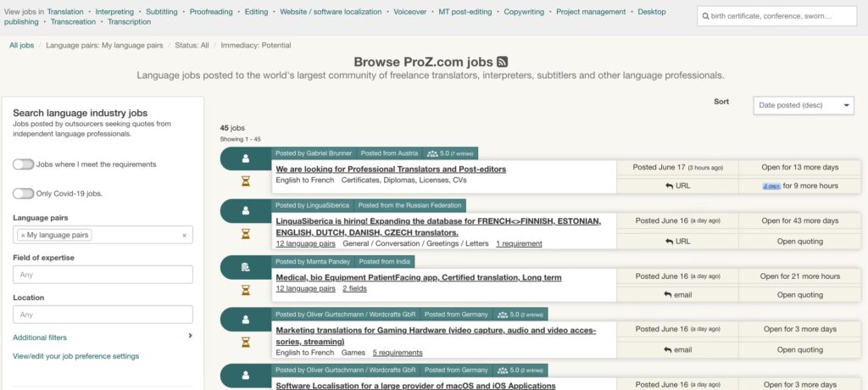Click View/edit your job preference settings
Image resolution: width=868 pixels, height=390 pixels.
coord(76,356)
